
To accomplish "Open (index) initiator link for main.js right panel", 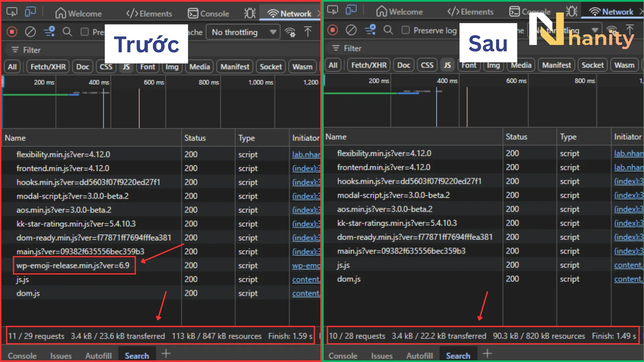I will (x=628, y=251).
